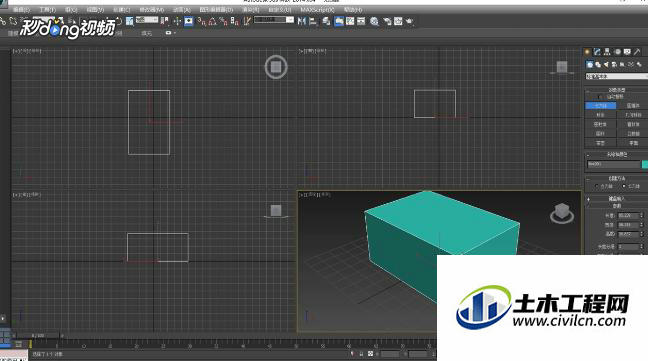Enable the AutoGrid checkbox
Image resolution: width=648 pixels, height=361 pixels.
600,97
